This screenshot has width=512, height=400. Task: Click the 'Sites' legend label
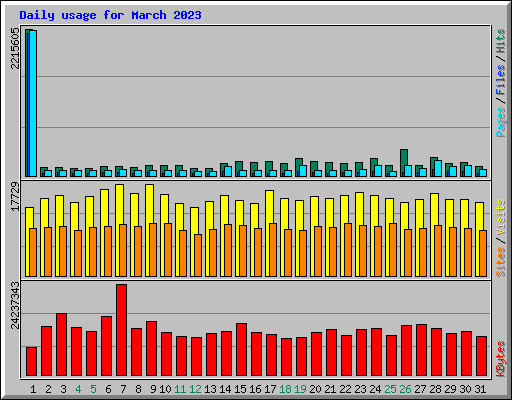(x=501, y=262)
